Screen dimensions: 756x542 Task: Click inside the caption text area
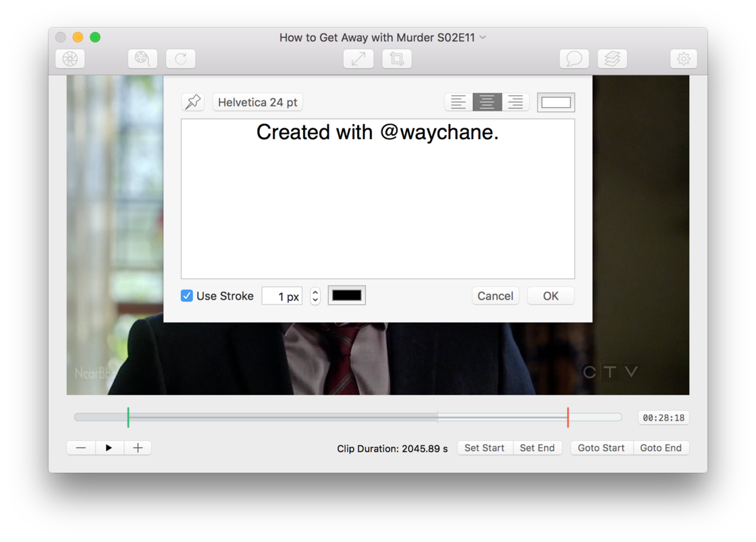378,198
